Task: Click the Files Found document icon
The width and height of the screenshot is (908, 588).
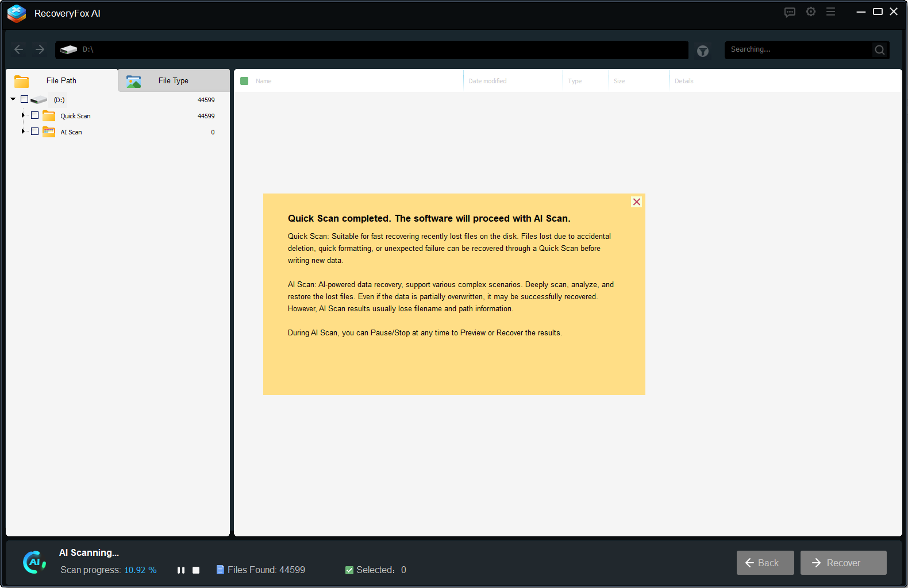Action: click(220, 570)
